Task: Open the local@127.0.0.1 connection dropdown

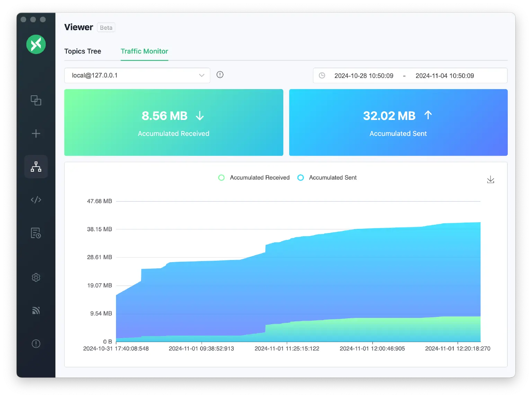Action: (137, 75)
